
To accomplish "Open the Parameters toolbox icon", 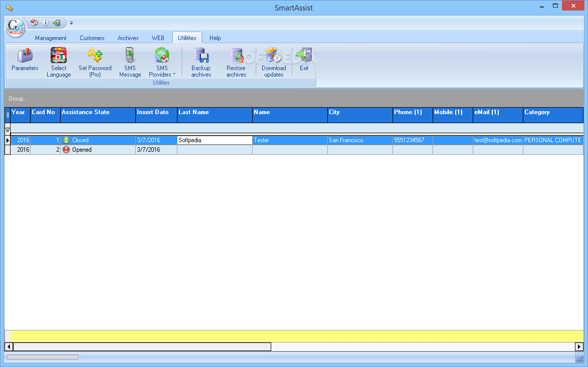I will [25, 56].
